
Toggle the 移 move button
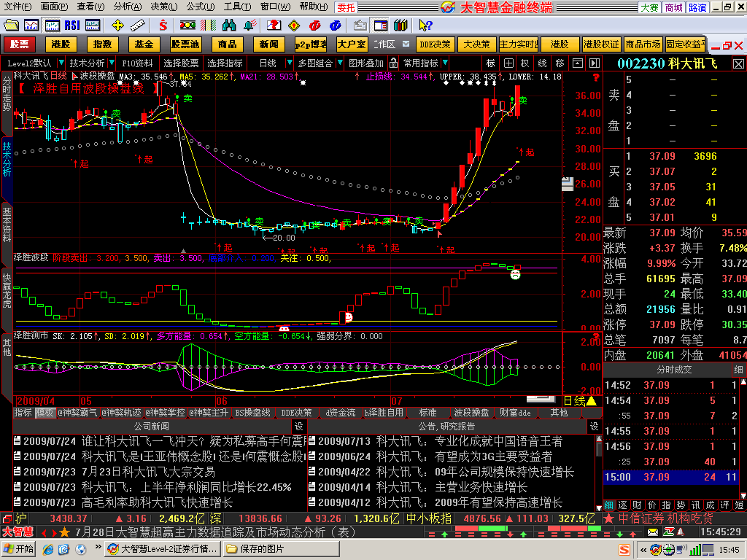[x=560, y=63]
